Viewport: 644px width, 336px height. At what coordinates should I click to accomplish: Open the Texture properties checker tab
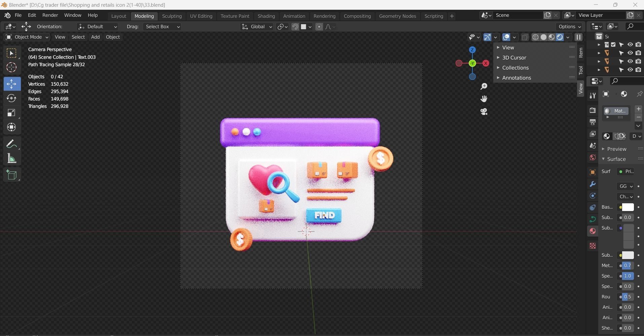593,246
